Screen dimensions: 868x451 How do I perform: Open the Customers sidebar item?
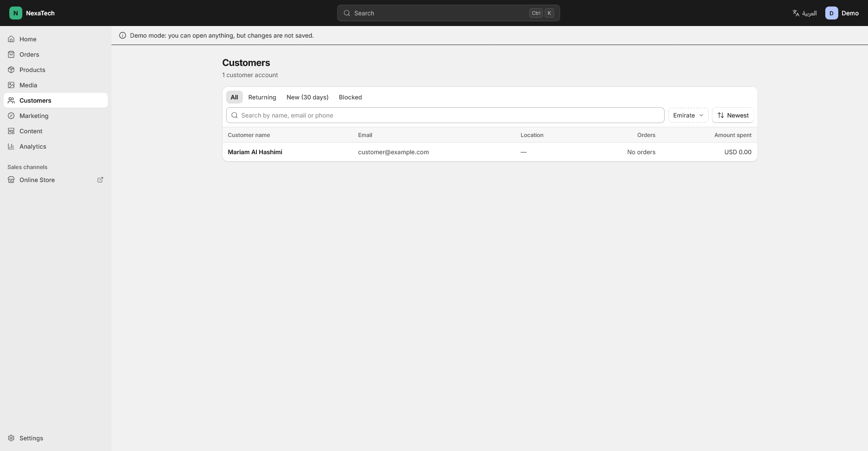pos(56,100)
